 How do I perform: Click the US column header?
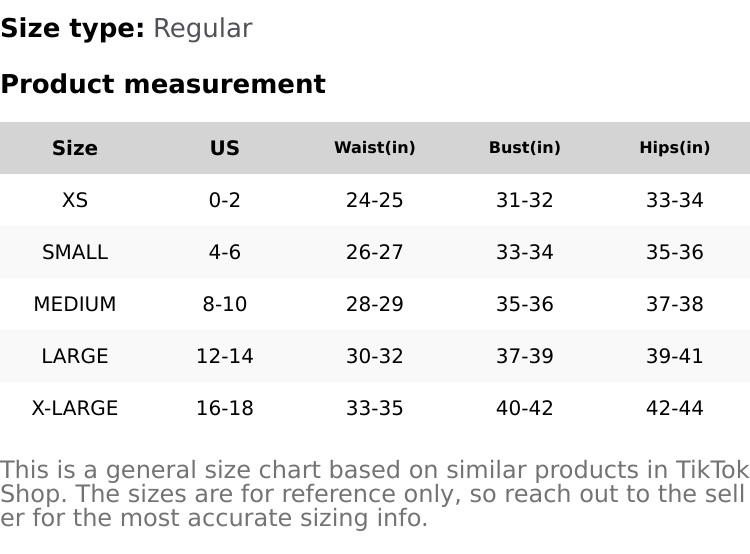click(225, 148)
